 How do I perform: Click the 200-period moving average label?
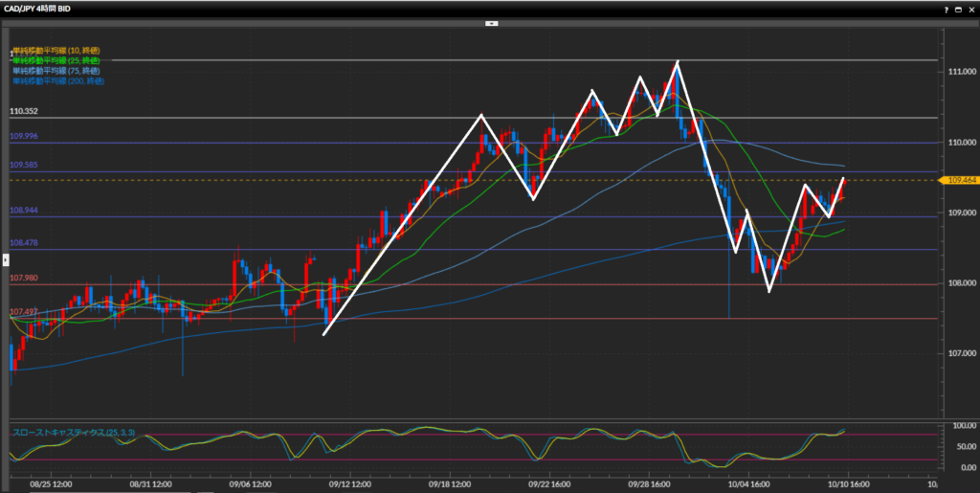(57, 81)
